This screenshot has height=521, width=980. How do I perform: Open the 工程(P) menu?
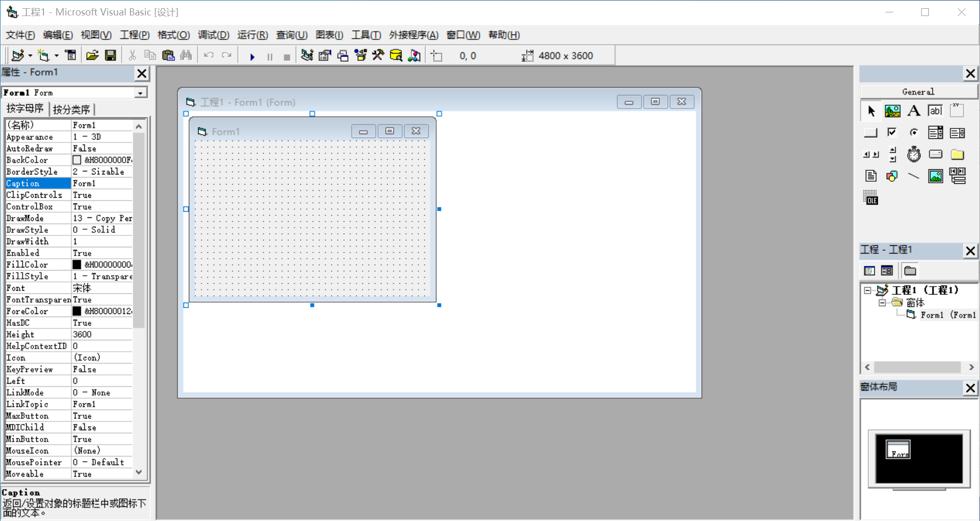coord(134,35)
